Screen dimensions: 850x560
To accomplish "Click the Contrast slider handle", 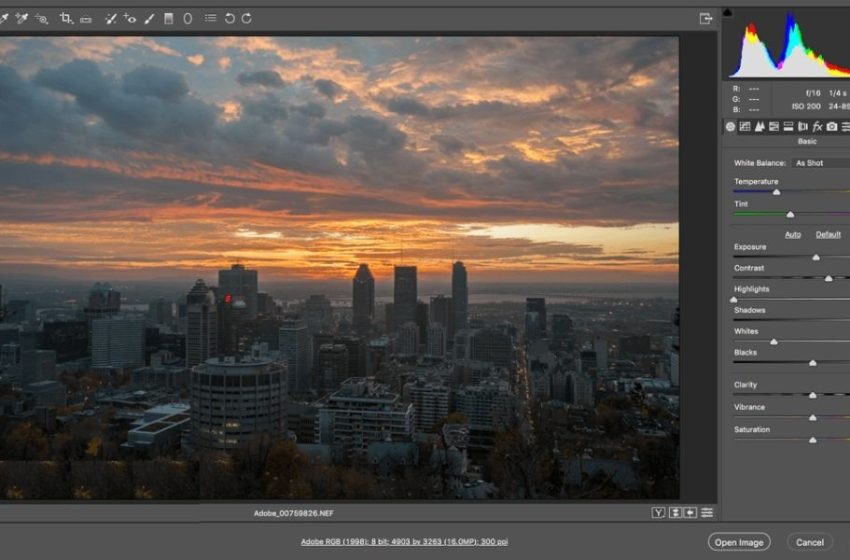I will pos(828,278).
